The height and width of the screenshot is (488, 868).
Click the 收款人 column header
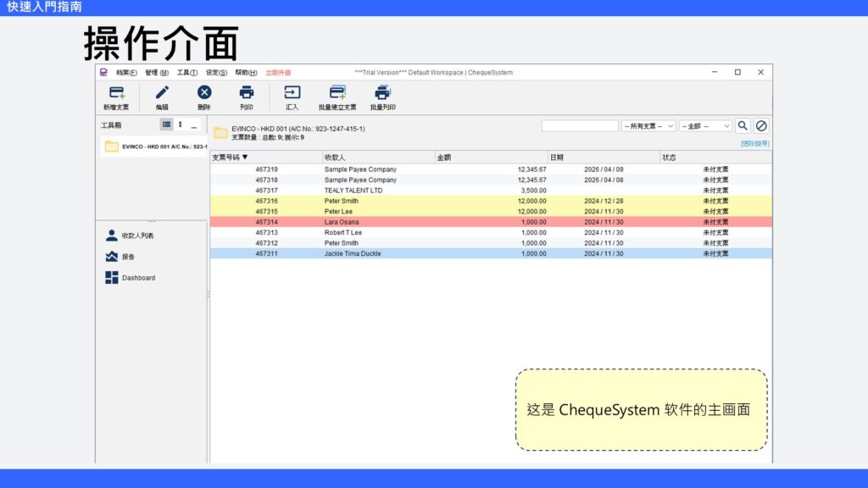[378, 157]
